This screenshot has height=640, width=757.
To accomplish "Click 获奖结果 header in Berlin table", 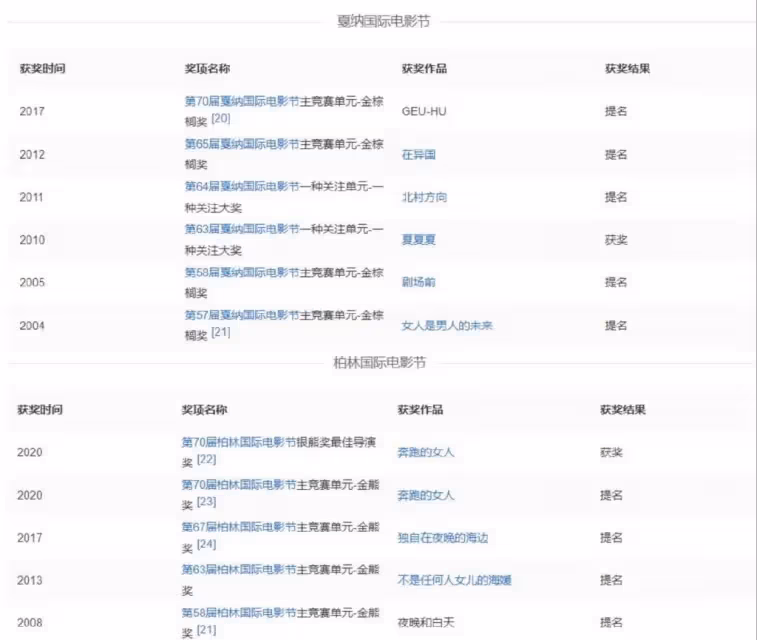I will [x=623, y=410].
